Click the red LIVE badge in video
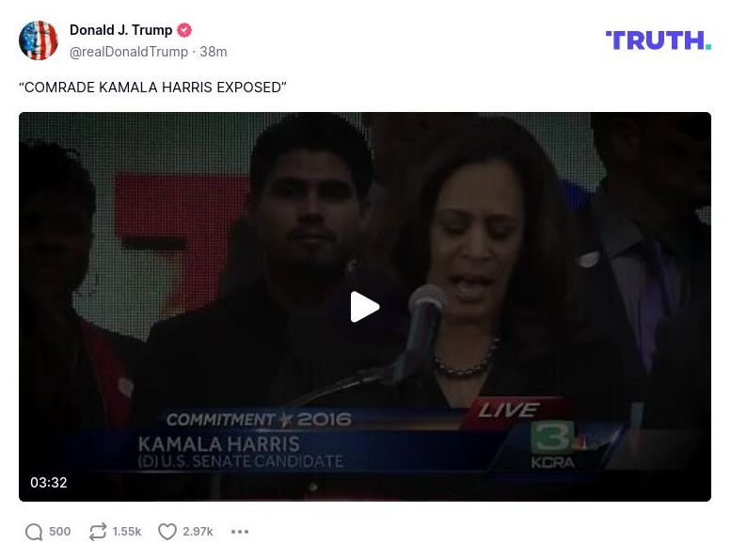Viewport: 731px width, 560px height. [509, 410]
